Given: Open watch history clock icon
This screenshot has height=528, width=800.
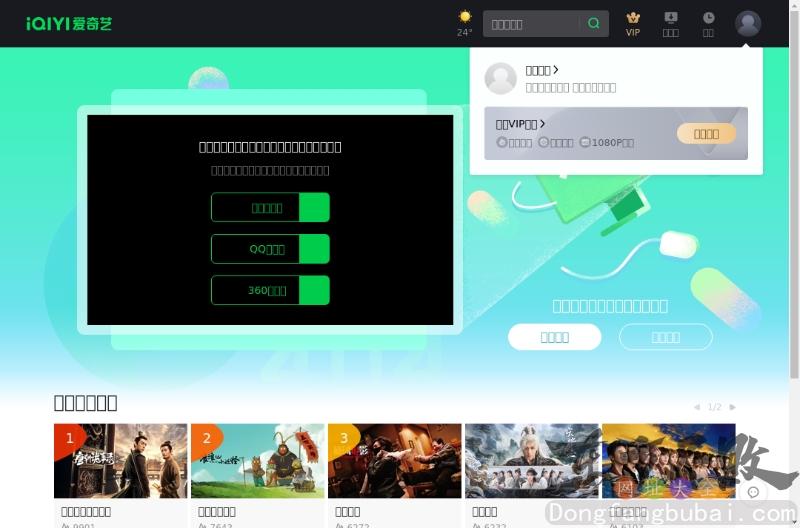Looking at the screenshot, I should 708,18.
